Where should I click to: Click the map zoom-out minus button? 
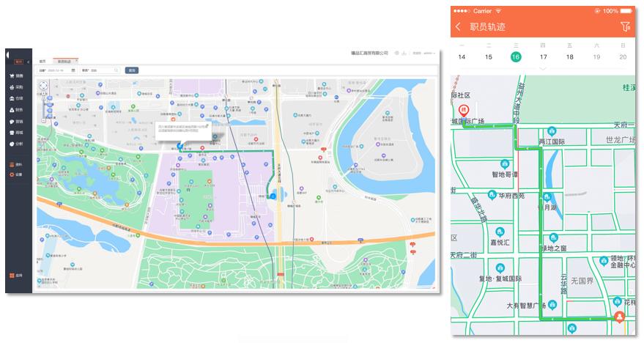[44, 121]
